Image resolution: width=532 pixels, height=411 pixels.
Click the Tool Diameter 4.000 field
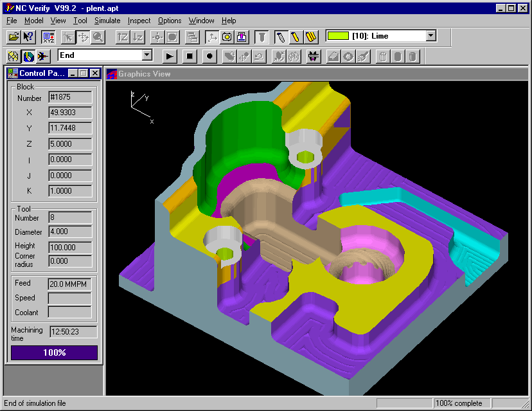(70, 232)
